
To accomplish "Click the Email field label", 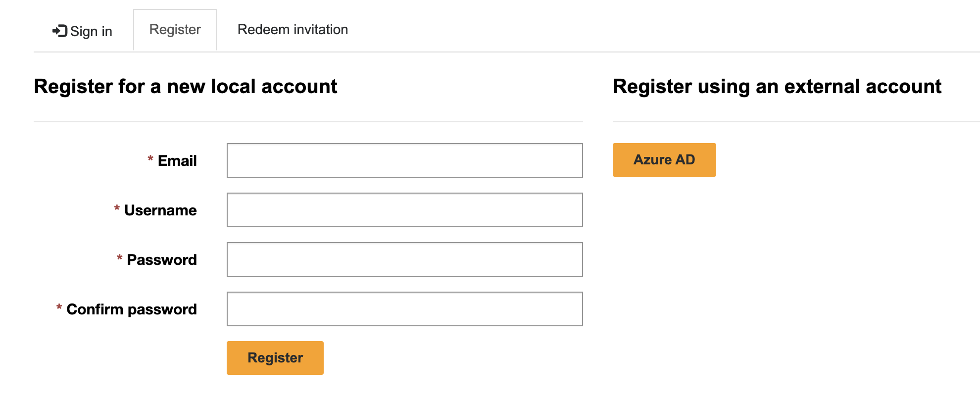I will point(177,160).
